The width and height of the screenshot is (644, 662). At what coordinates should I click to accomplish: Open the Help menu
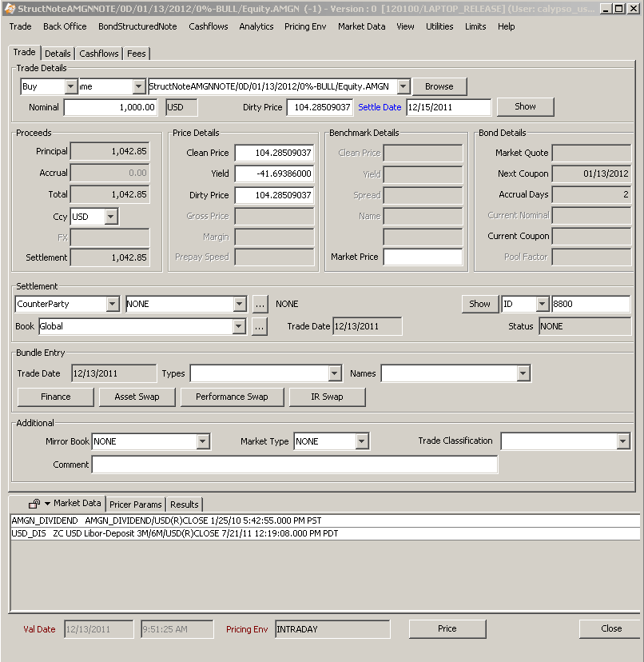click(506, 26)
